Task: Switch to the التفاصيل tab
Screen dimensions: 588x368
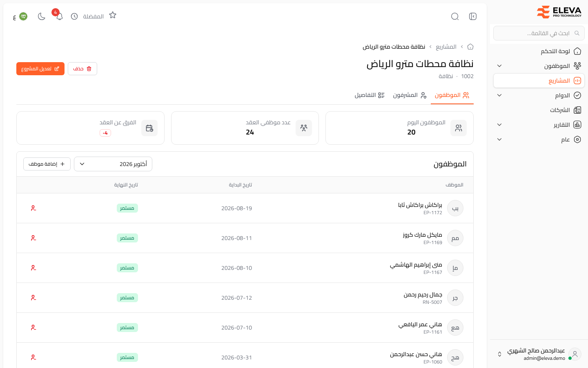Action: click(370, 95)
